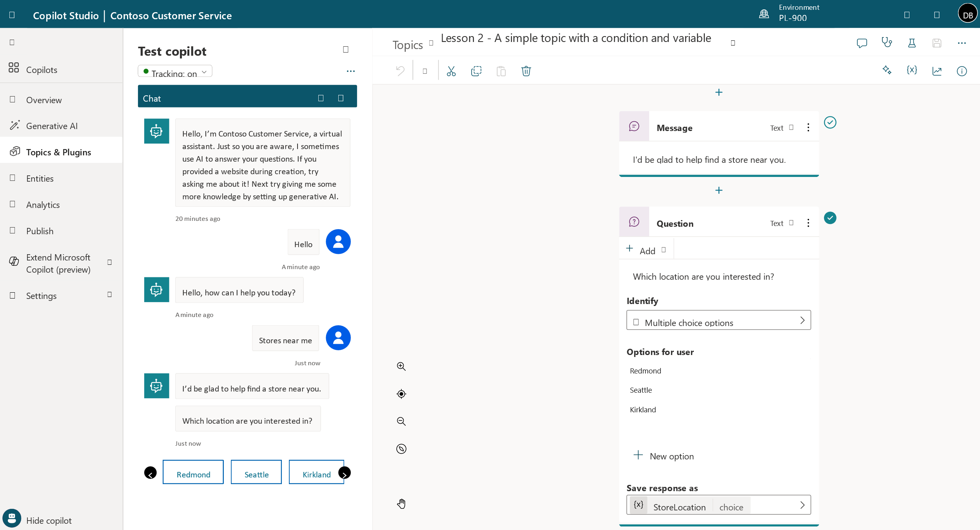Click the Message node speech icon
Image resolution: width=980 pixels, height=530 pixels.
(x=634, y=126)
